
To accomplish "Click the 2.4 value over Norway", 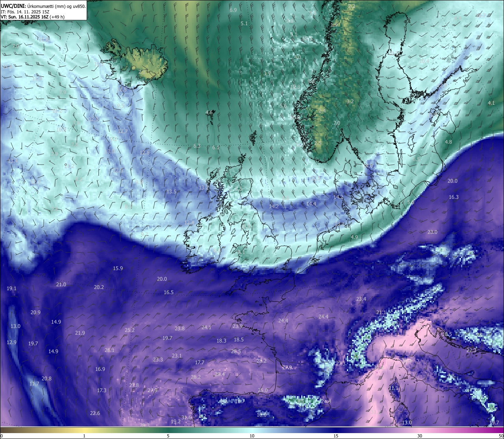I will coord(322,111).
